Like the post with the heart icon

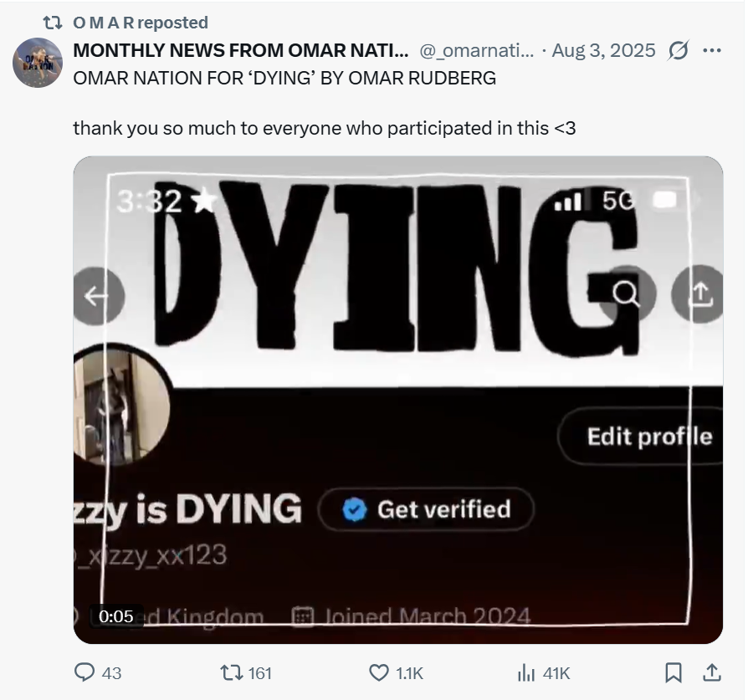(379, 672)
